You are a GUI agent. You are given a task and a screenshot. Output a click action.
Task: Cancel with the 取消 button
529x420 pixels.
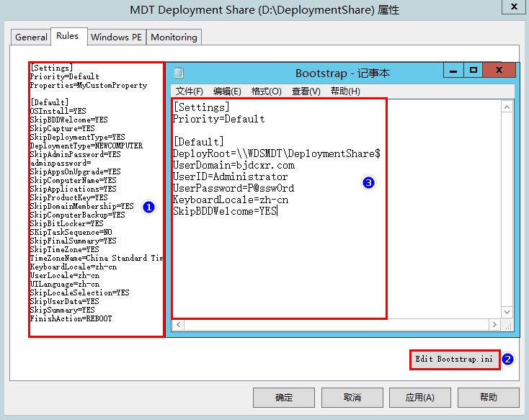[x=352, y=398]
